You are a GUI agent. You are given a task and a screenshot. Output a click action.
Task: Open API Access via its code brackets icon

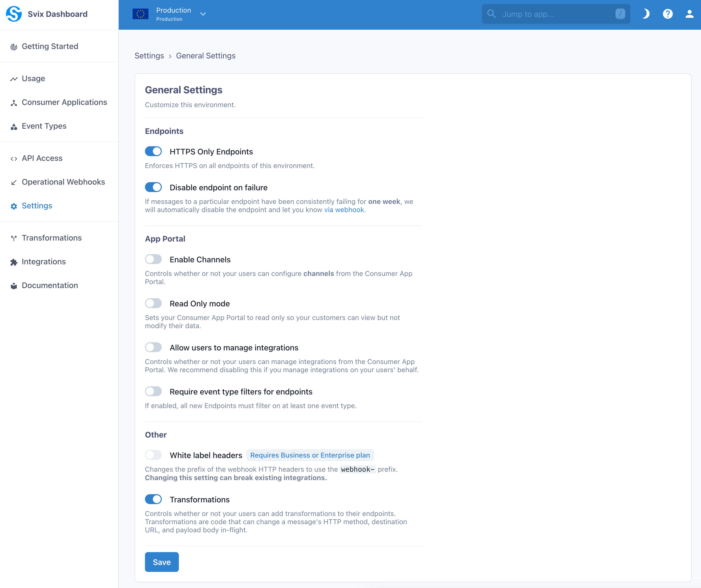coord(13,158)
